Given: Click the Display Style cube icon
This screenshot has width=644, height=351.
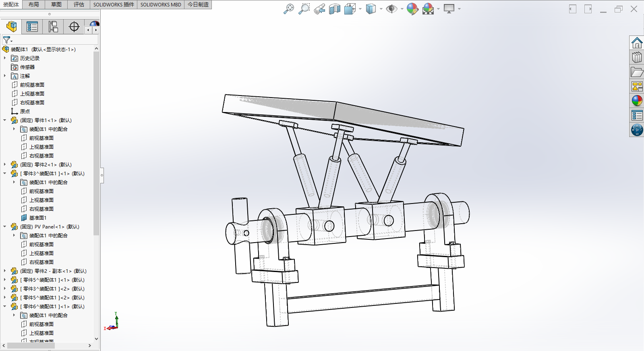Looking at the screenshot, I should [x=371, y=9].
